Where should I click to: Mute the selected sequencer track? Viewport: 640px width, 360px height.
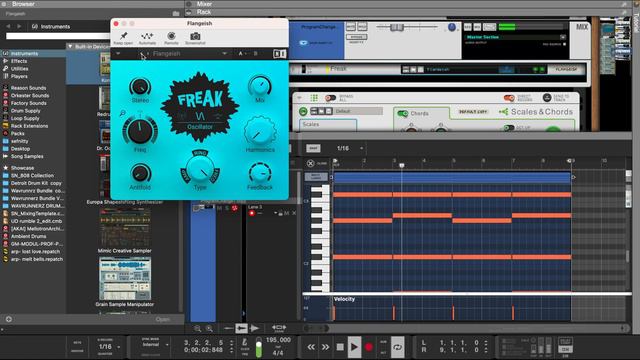(220, 208)
